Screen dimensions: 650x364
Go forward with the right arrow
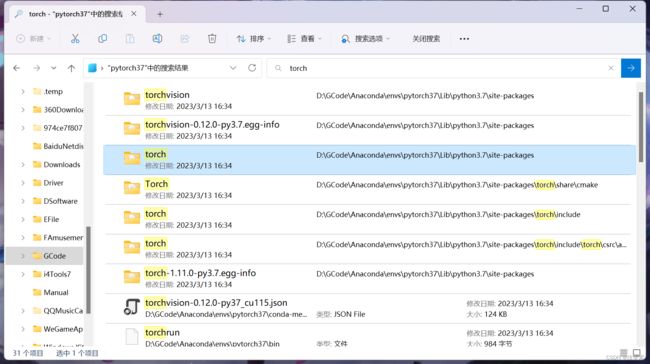click(36, 68)
